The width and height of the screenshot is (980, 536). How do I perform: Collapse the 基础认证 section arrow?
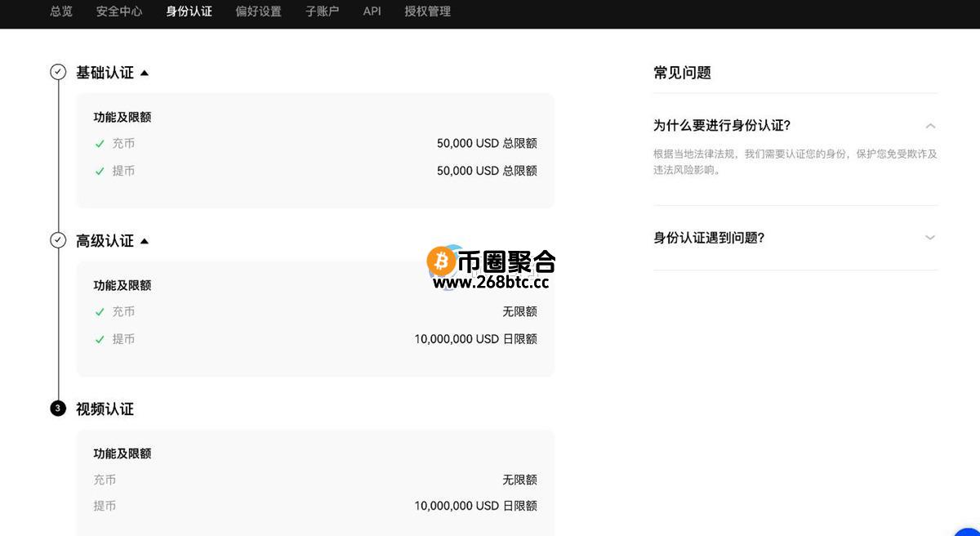pyautogui.click(x=145, y=73)
